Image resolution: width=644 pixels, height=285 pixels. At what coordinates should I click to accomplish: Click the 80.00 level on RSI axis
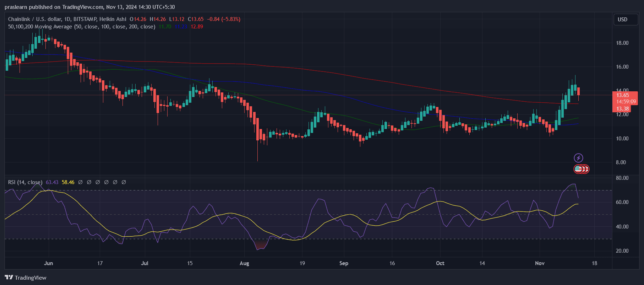[622, 178]
